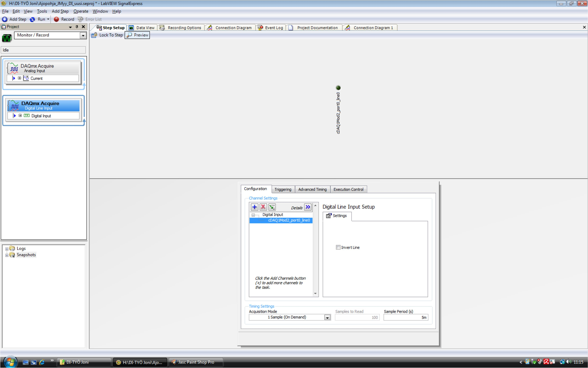Screen dimensions: 588x368
Task: Open the Recording Options tab
Action: click(181, 28)
